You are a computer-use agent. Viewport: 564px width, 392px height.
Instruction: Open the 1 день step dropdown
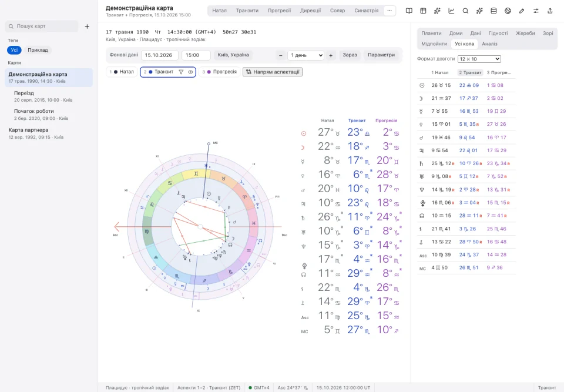[x=305, y=55]
